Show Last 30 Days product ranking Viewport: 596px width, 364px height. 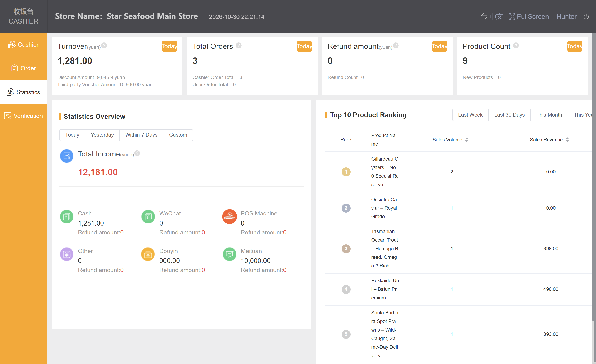509,115
